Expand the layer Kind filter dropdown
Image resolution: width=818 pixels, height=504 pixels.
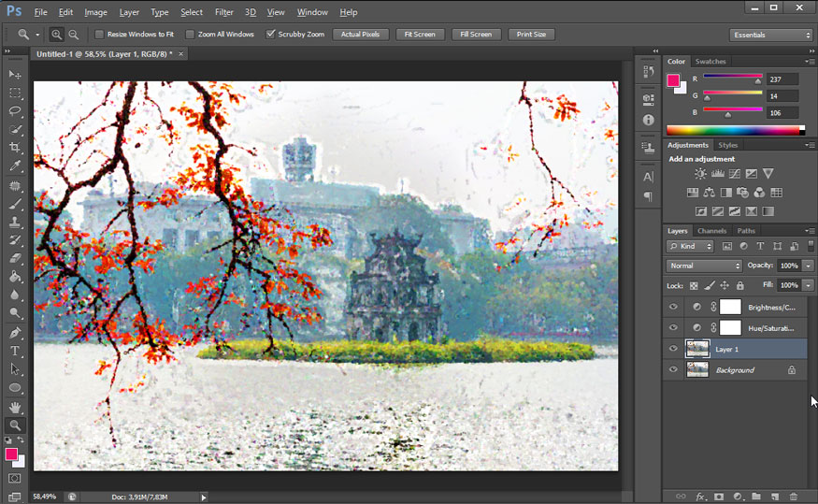pyautogui.click(x=690, y=246)
